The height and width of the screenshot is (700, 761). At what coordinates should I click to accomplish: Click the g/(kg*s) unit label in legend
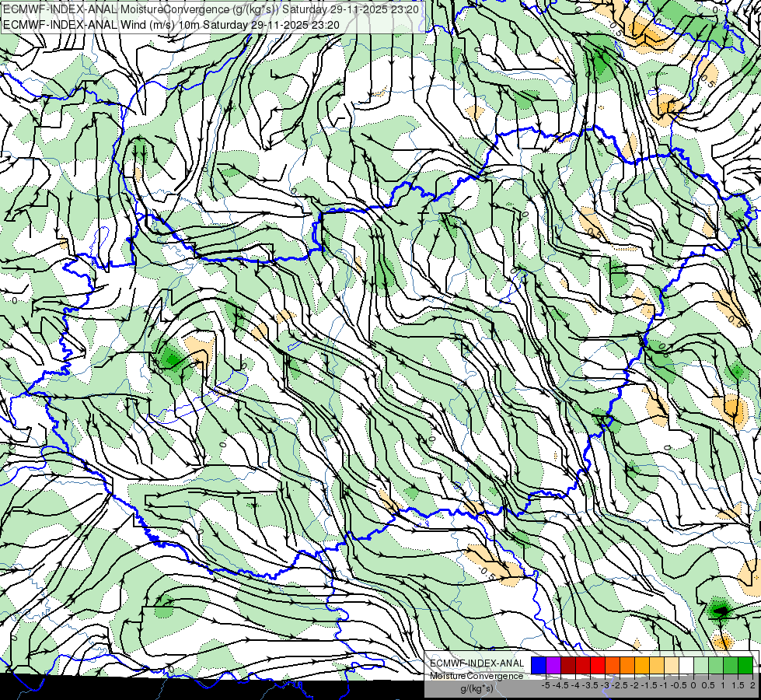point(476,688)
